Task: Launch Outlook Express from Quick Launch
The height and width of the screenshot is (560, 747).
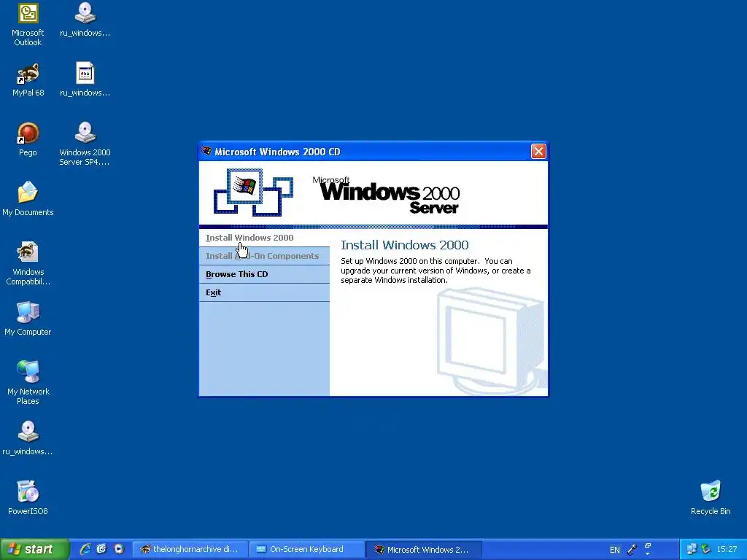Action: [x=101, y=549]
